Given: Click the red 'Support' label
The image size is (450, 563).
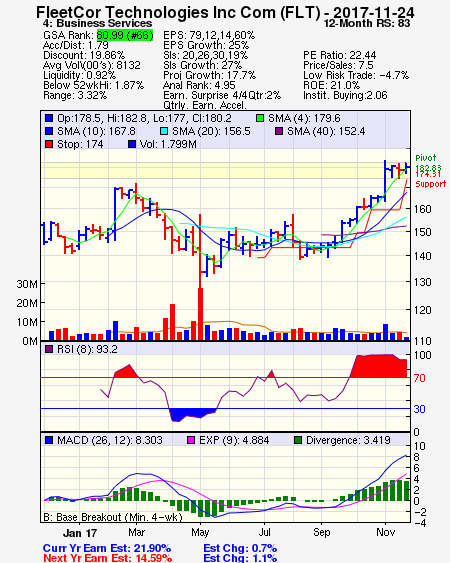Looking at the screenshot, I should pos(431,184).
